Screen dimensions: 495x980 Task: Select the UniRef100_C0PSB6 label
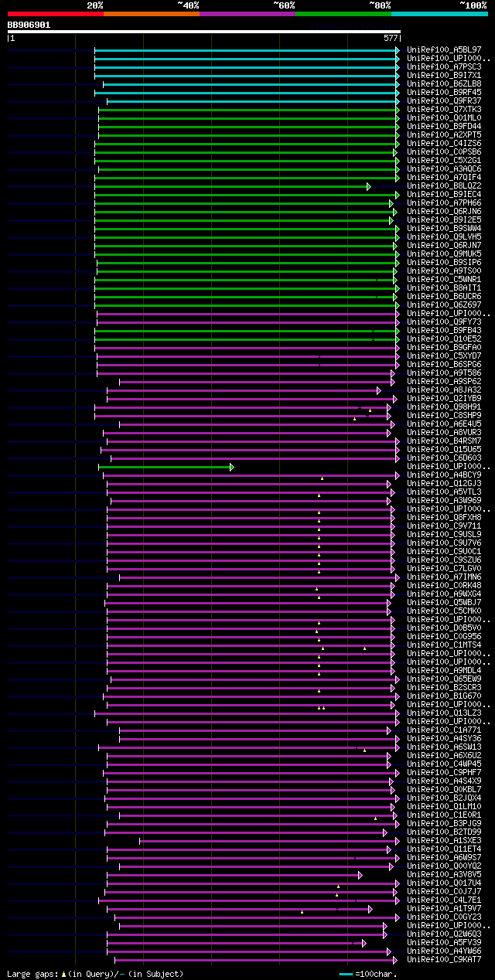click(444, 152)
